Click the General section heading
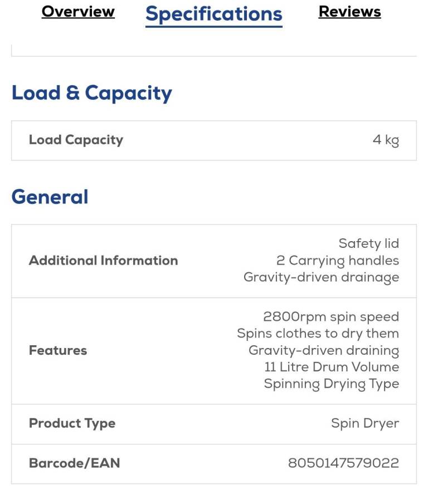 coord(50,197)
